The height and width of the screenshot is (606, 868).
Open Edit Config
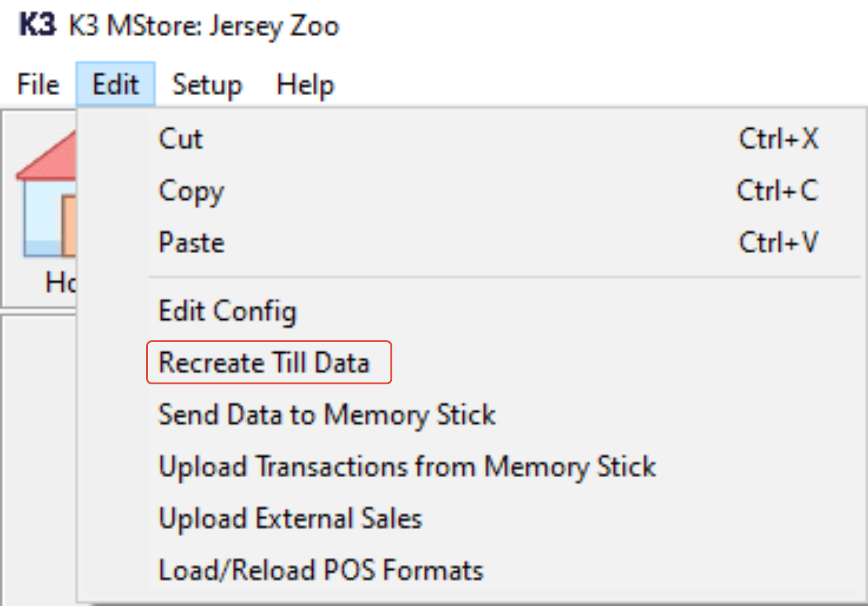[x=228, y=311]
